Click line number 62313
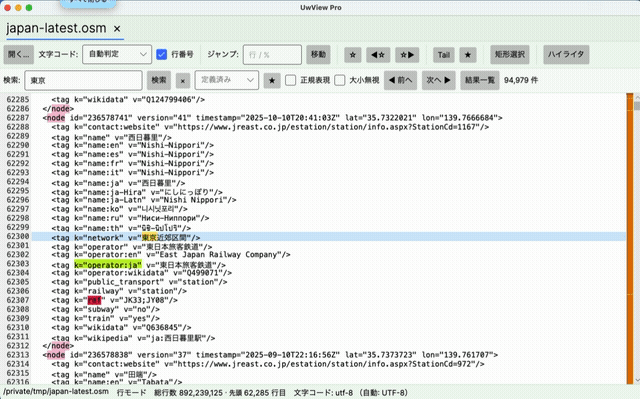The image size is (640, 399). pos(18,355)
